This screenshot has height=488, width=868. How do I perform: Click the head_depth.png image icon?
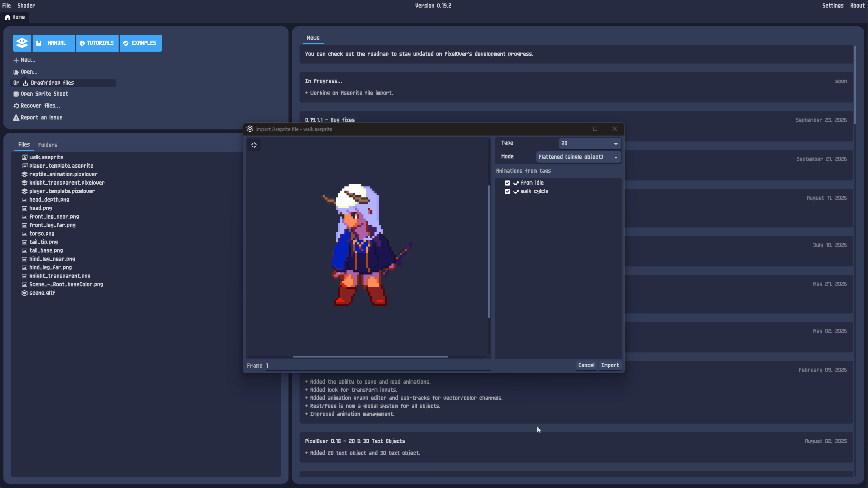coord(25,200)
